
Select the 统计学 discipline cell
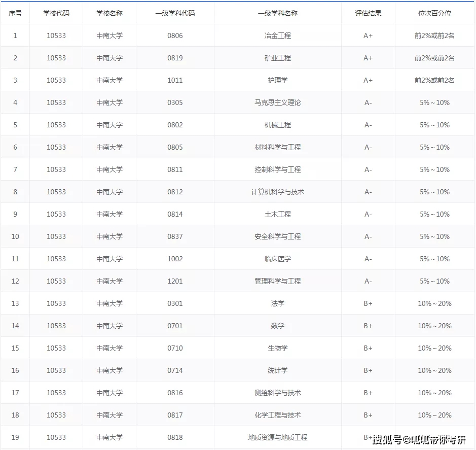pos(277,370)
